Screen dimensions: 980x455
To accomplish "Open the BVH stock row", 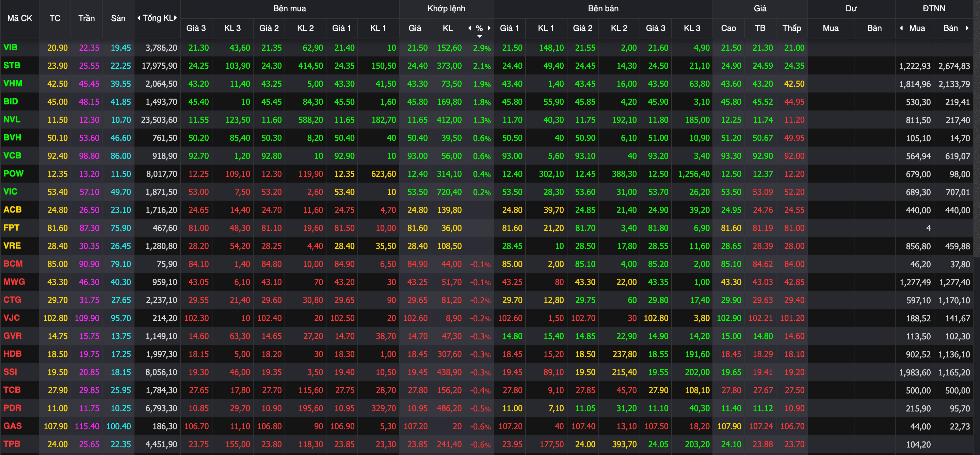I will coord(12,138).
